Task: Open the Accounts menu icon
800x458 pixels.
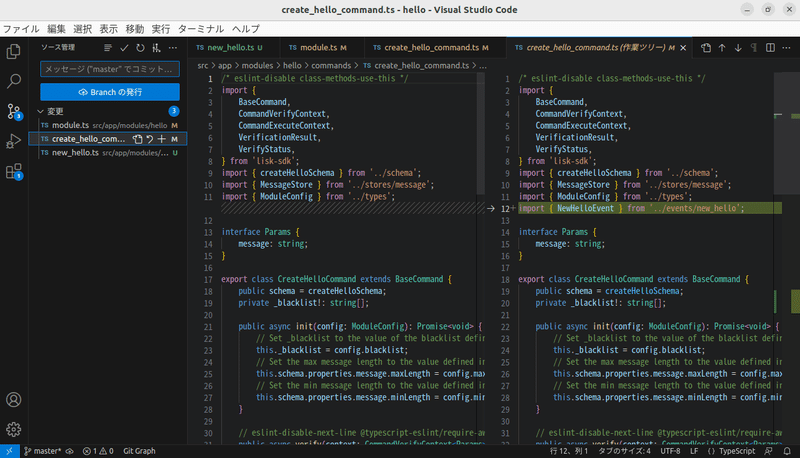Action: (x=14, y=399)
